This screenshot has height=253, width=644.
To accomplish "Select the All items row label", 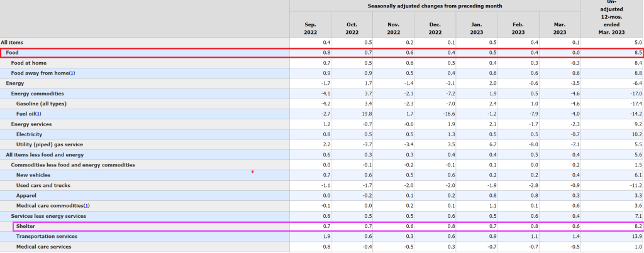I will (x=13, y=42).
